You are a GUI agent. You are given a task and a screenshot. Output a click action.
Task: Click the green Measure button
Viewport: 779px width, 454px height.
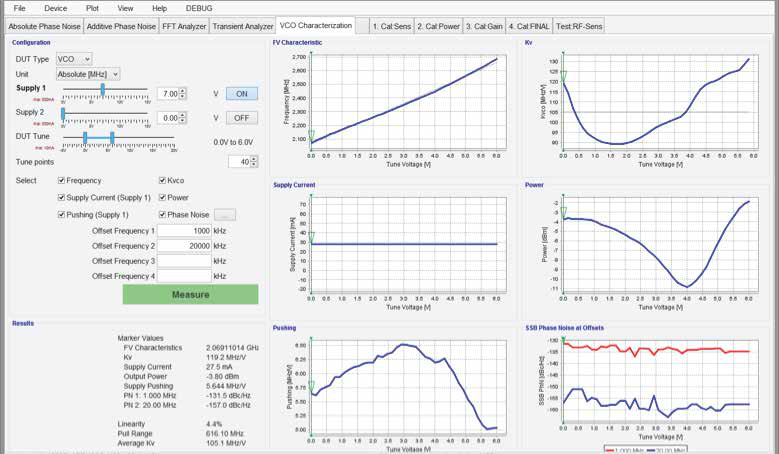coord(190,294)
